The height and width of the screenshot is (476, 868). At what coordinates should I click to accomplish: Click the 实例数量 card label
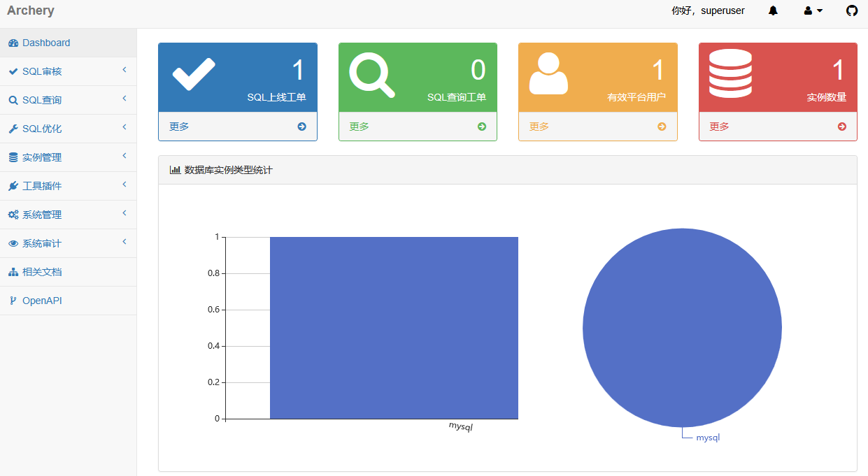click(827, 97)
